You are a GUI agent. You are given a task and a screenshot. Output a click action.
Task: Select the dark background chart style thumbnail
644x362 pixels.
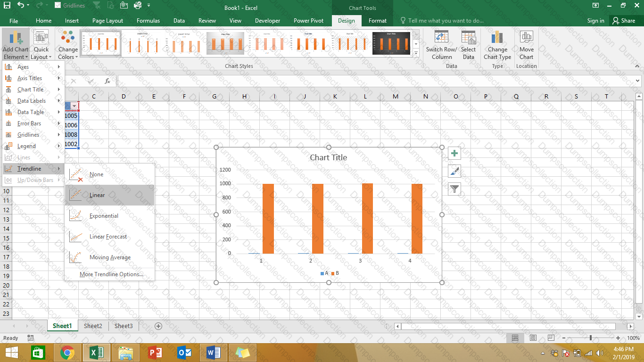point(391,43)
